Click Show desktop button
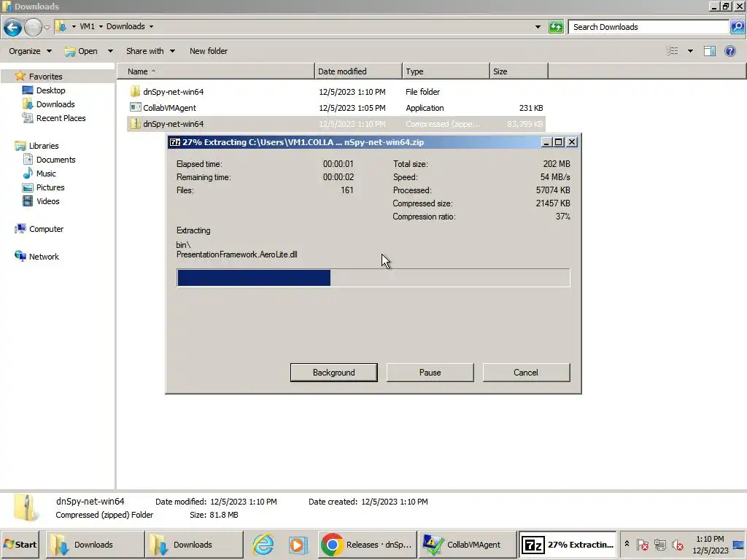Image resolution: width=747 pixels, height=560 pixels. [x=739, y=544]
